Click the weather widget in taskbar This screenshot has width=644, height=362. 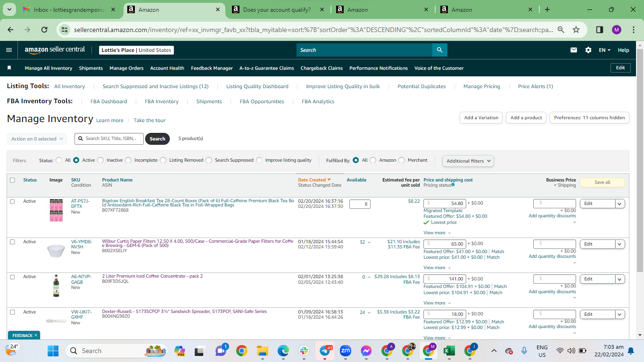(11, 349)
